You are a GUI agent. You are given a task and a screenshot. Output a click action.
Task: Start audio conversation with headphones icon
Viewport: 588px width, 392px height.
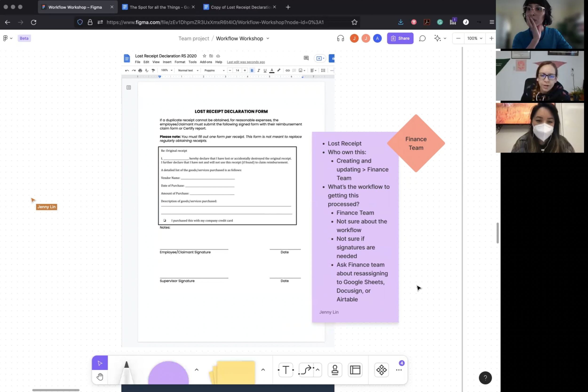pos(340,38)
